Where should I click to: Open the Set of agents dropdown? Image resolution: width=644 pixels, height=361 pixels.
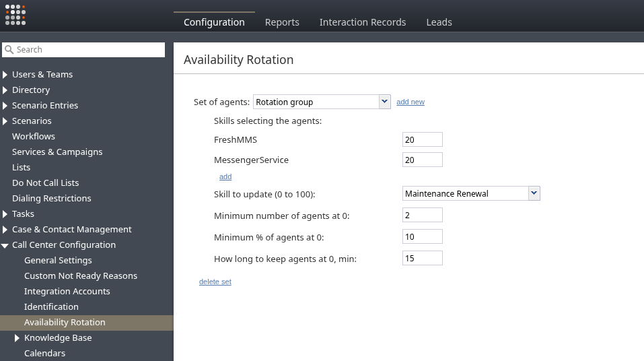pos(384,102)
